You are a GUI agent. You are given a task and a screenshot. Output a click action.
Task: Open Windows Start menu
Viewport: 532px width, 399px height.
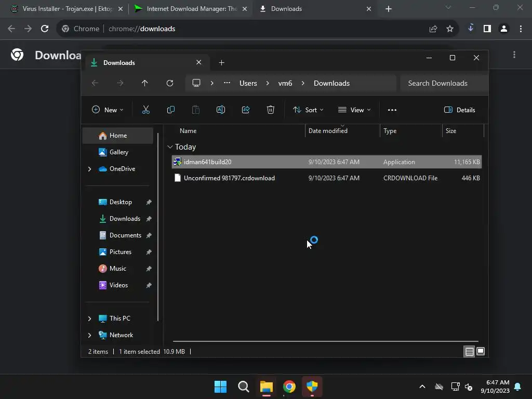(220, 387)
